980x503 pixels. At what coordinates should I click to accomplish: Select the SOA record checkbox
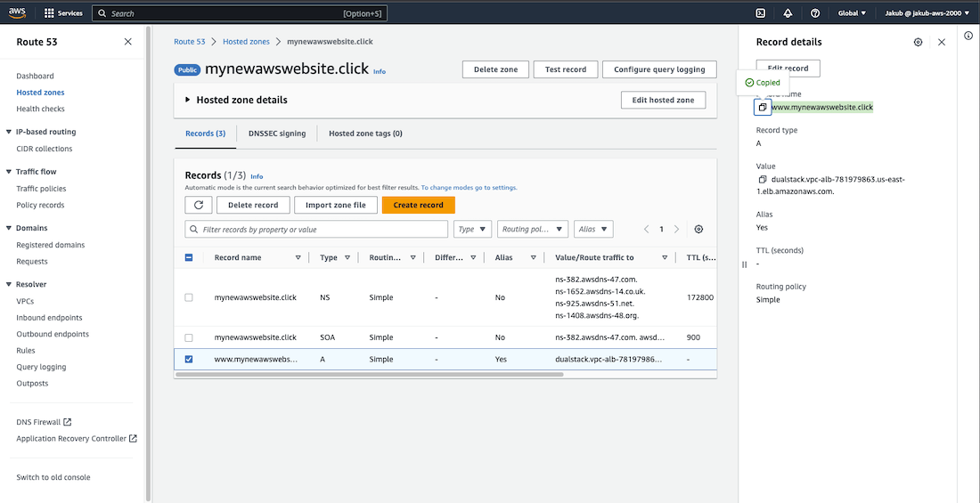tap(189, 338)
